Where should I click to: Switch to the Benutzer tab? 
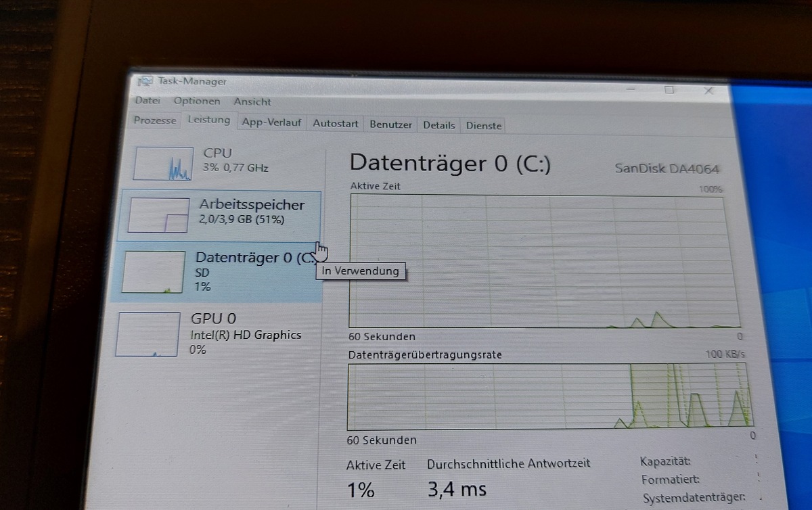(x=390, y=125)
